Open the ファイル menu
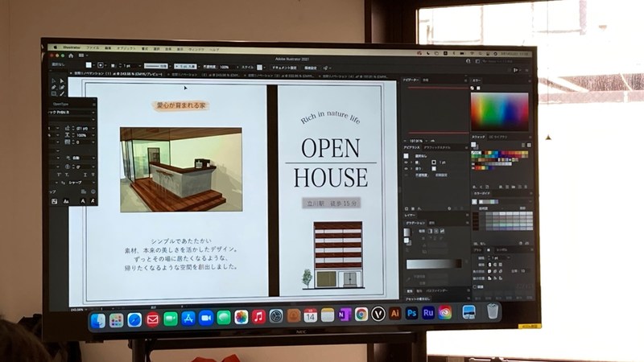 tap(93, 48)
